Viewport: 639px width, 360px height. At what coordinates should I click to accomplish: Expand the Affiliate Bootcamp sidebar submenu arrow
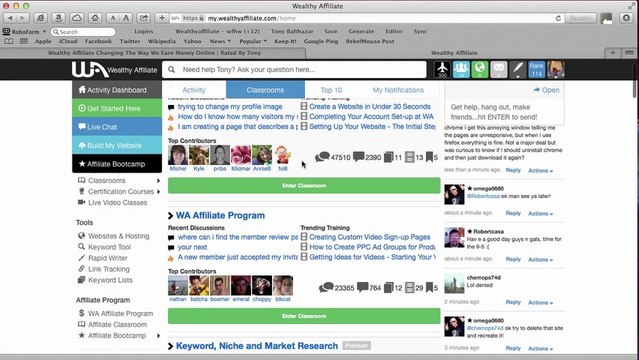click(159, 336)
